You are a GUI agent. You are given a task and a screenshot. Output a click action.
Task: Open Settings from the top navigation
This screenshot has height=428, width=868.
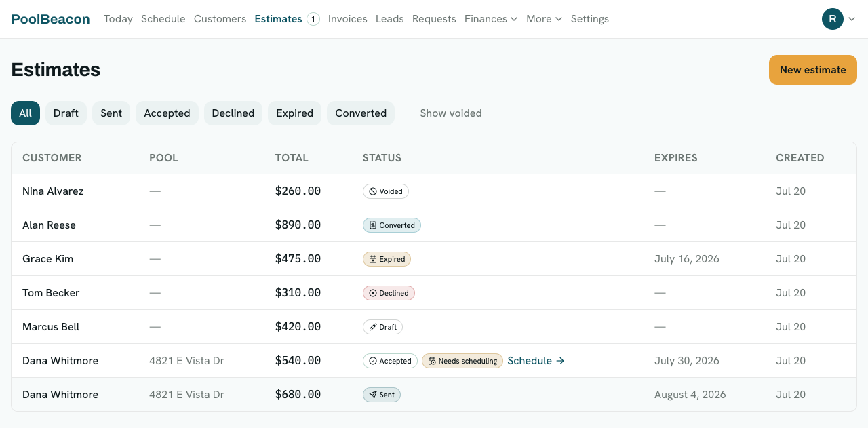pos(590,19)
